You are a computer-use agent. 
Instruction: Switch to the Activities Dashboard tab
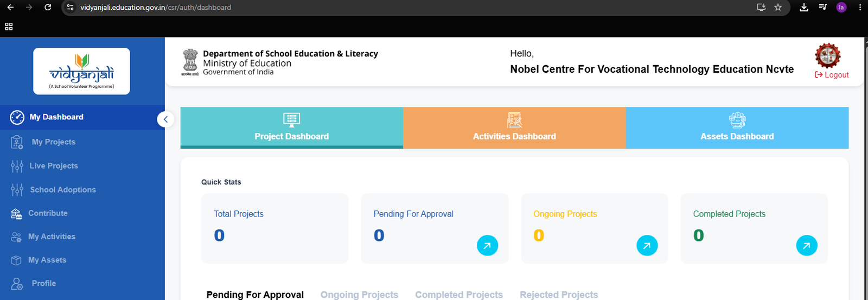pyautogui.click(x=514, y=127)
